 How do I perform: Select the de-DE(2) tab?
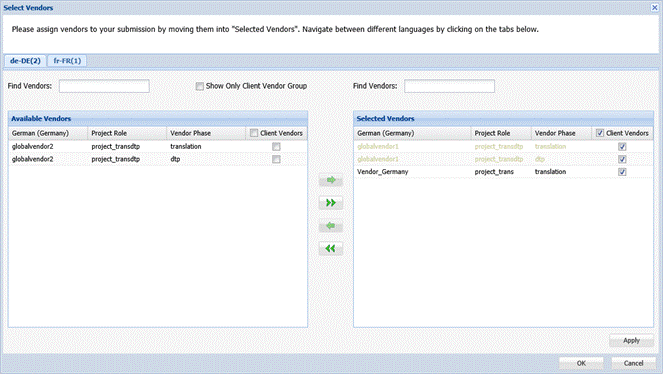point(25,61)
